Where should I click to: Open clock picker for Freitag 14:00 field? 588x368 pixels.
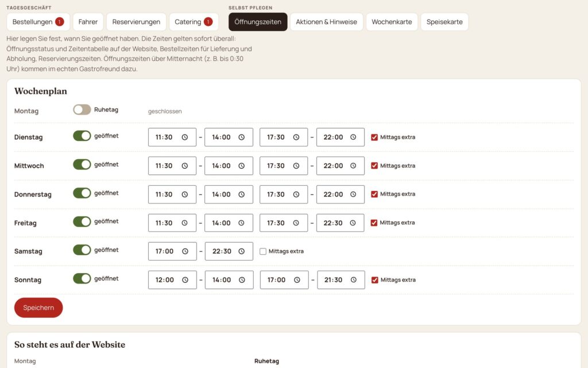pyautogui.click(x=242, y=223)
